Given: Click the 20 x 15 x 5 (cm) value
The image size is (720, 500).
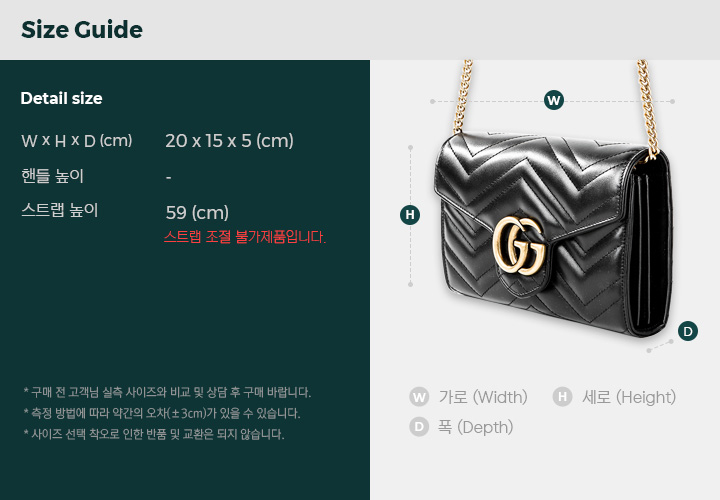Looking at the screenshot, I should tap(229, 141).
